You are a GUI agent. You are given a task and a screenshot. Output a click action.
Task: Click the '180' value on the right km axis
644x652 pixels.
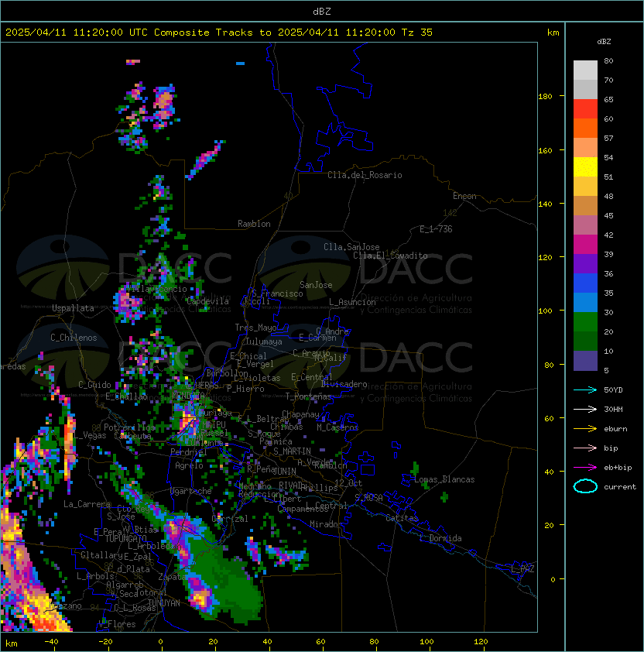545,96
